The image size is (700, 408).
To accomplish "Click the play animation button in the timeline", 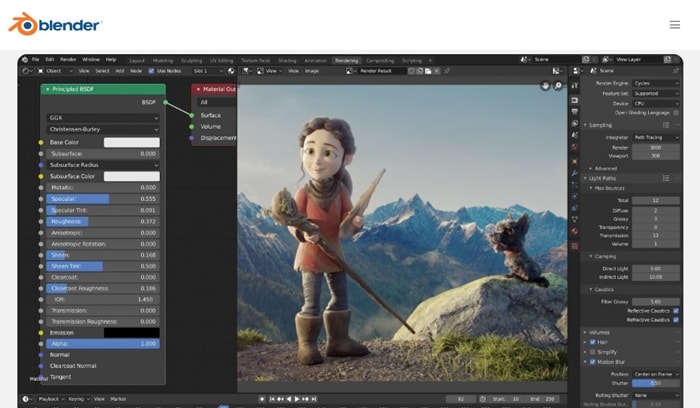I will point(297,399).
